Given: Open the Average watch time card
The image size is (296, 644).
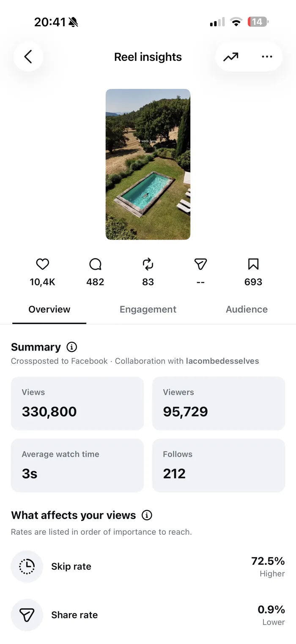Looking at the screenshot, I should tap(77, 465).
